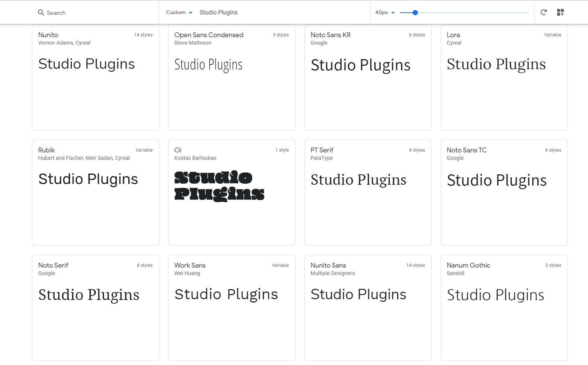
Task: Click the Work Sans preview sample
Action: [x=226, y=295]
